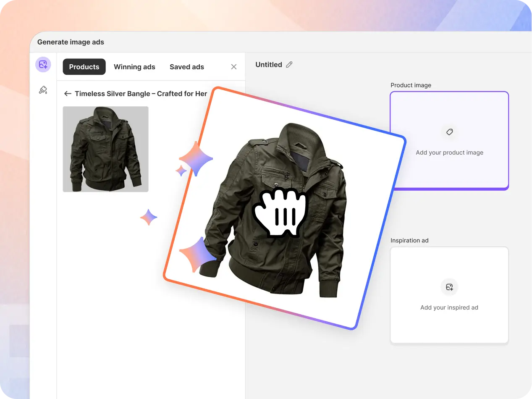532x399 pixels.
Task: Click the tag icon in Product image box
Action: tap(449, 132)
